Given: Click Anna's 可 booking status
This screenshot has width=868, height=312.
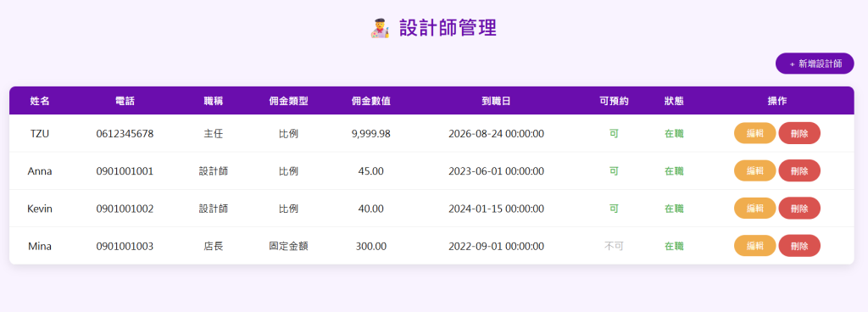Looking at the screenshot, I should tap(614, 171).
